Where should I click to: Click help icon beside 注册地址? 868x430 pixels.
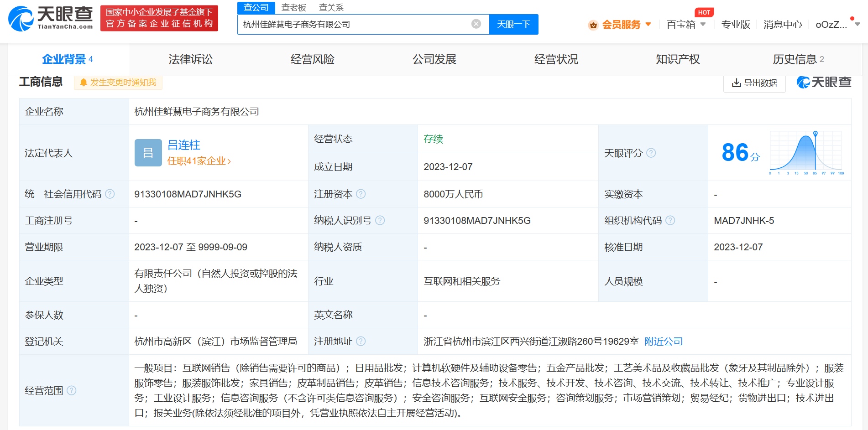point(361,342)
